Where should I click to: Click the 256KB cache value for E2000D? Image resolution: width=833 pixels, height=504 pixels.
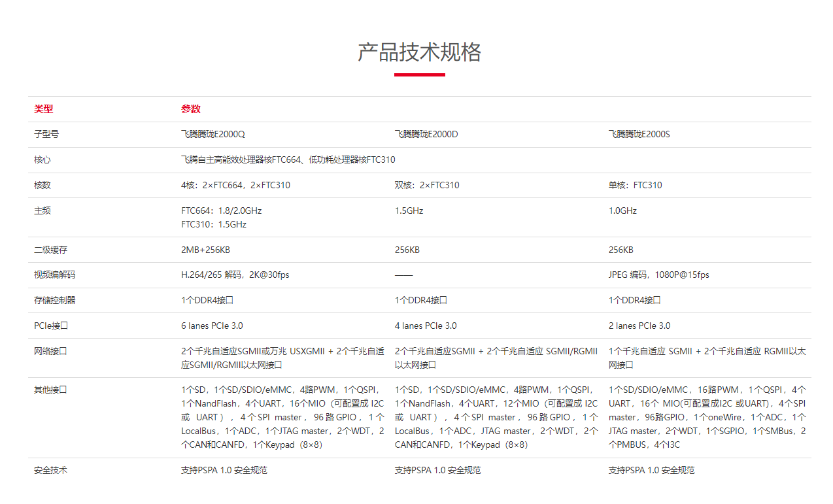(x=407, y=250)
